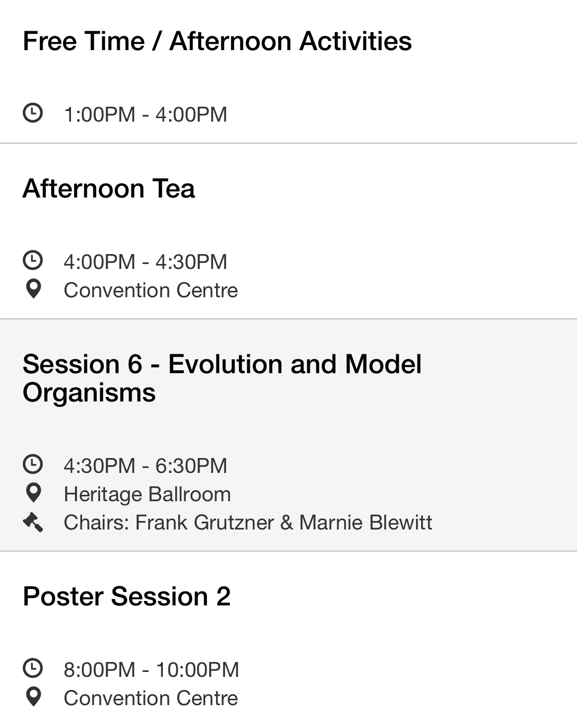Select Session 6 - Evolution and Model Organisms
The width and height of the screenshot is (577, 728).
[x=222, y=378]
